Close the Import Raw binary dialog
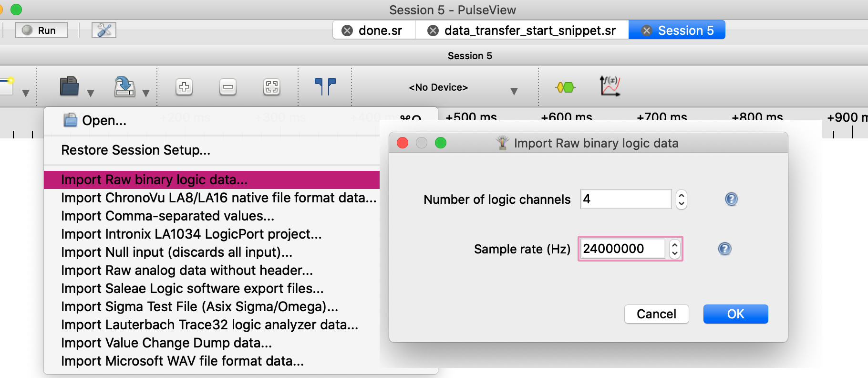Screen dimensions: 868x378 coord(403,143)
